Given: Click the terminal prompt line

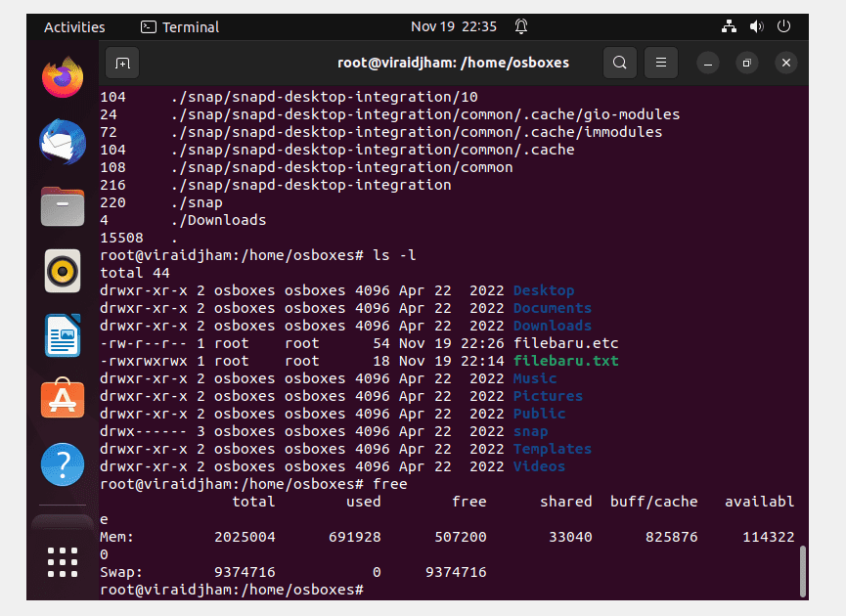Looking at the screenshot, I should (232, 590).
